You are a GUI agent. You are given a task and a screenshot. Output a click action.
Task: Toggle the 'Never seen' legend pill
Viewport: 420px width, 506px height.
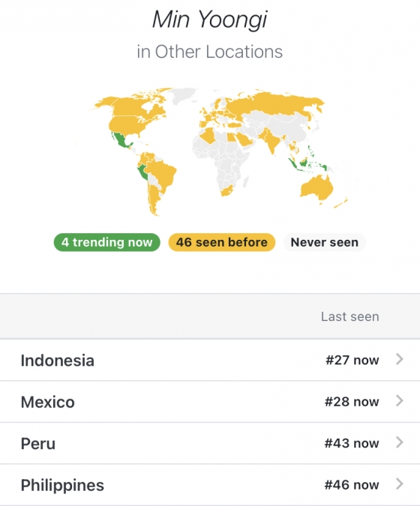(325, 242)
